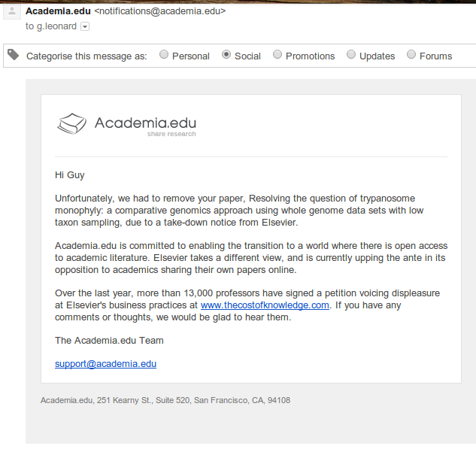Mark this message as Updates
476x455 pixels.
click(x=351, y=55)
